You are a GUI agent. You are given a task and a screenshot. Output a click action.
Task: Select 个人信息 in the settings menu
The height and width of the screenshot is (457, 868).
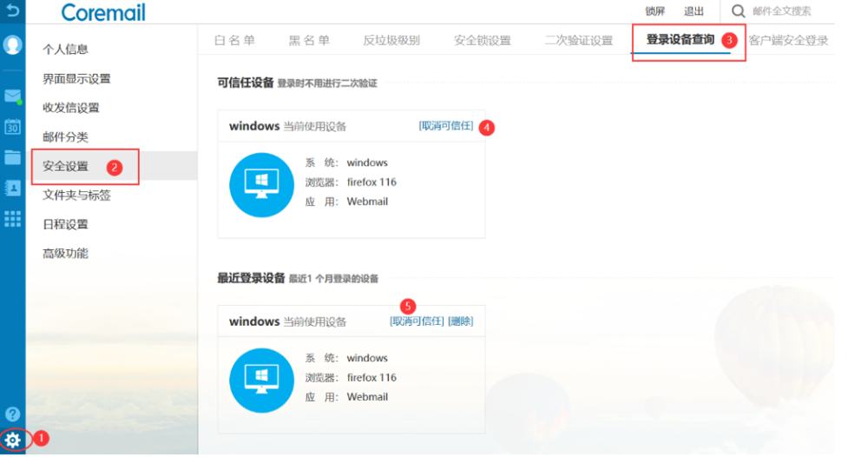(66, 50)
